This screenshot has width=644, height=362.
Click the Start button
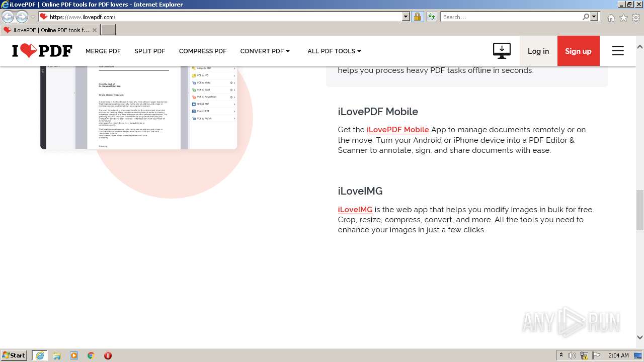click(x=14, y=355)
